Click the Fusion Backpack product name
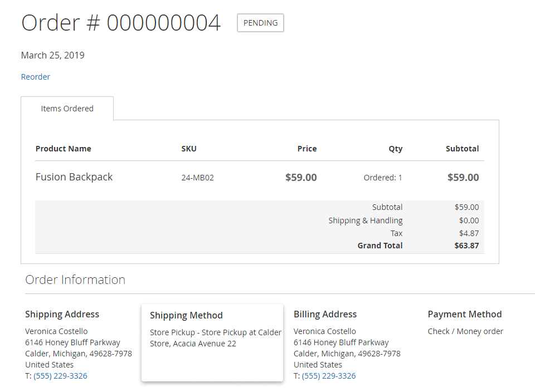This screenshot has height=392, width=535. tap(74, 177)
